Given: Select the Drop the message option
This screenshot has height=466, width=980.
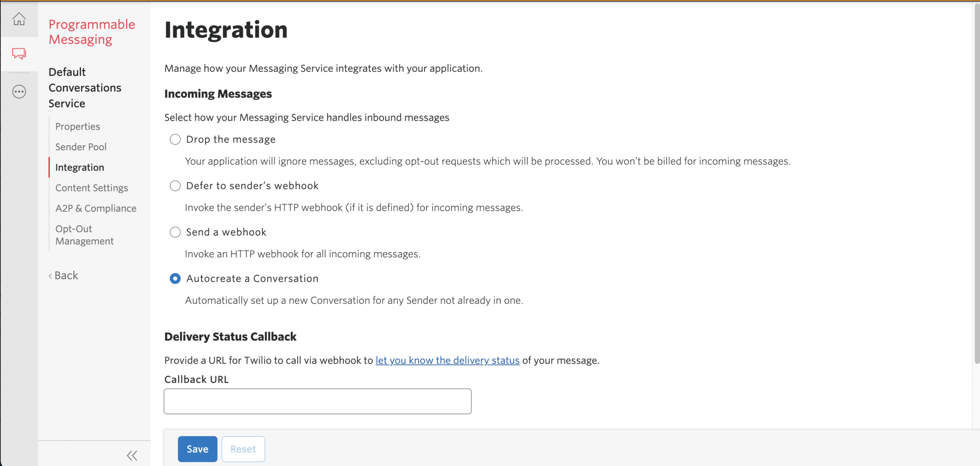Looking at the screenshot, I should (x=175, y=139).
